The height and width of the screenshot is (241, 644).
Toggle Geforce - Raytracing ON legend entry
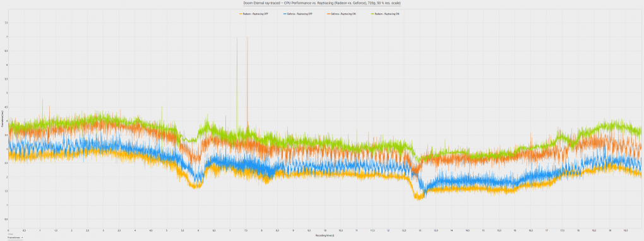[x=342, y=14]
